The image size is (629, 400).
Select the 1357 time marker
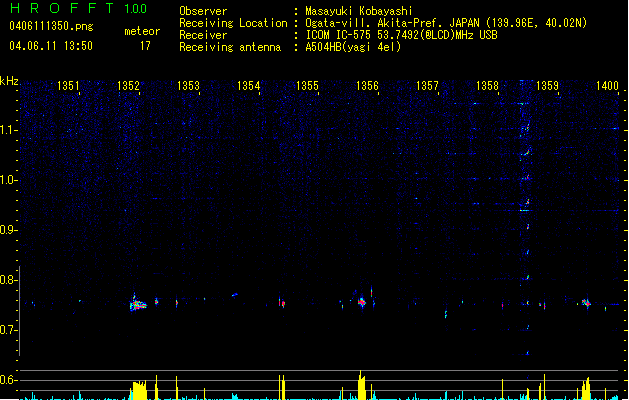[427, 86]
